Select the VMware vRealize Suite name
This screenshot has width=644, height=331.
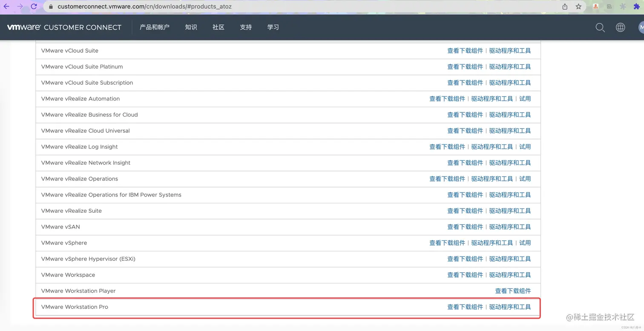point(72,211)
